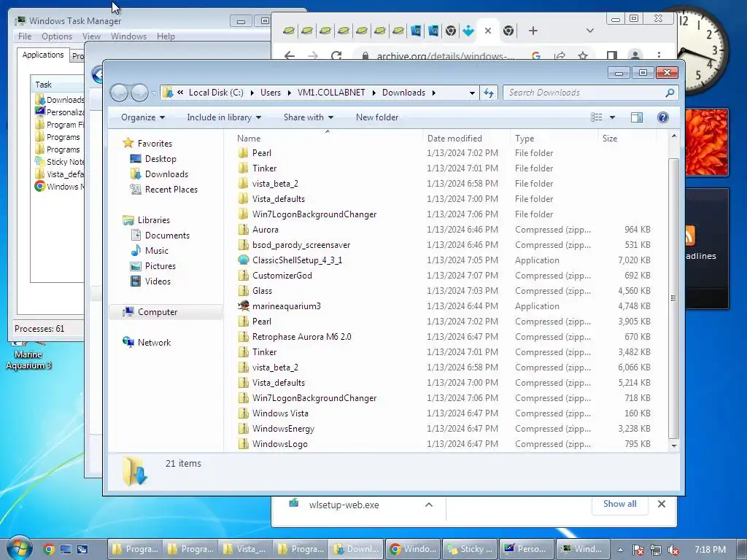Click the volume muted tray icon

[673, 550]
